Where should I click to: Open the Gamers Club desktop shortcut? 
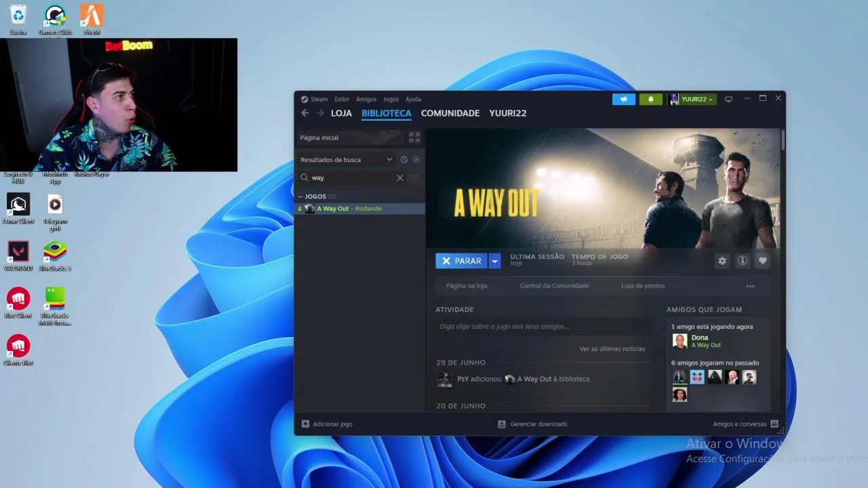coord(55,19)
